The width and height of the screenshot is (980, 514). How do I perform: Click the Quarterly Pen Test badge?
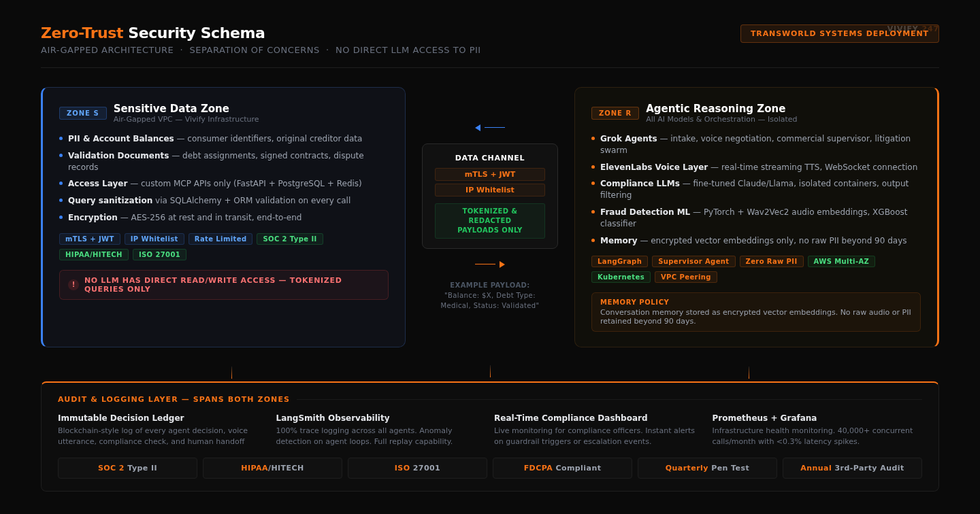(x=707, y=468)
